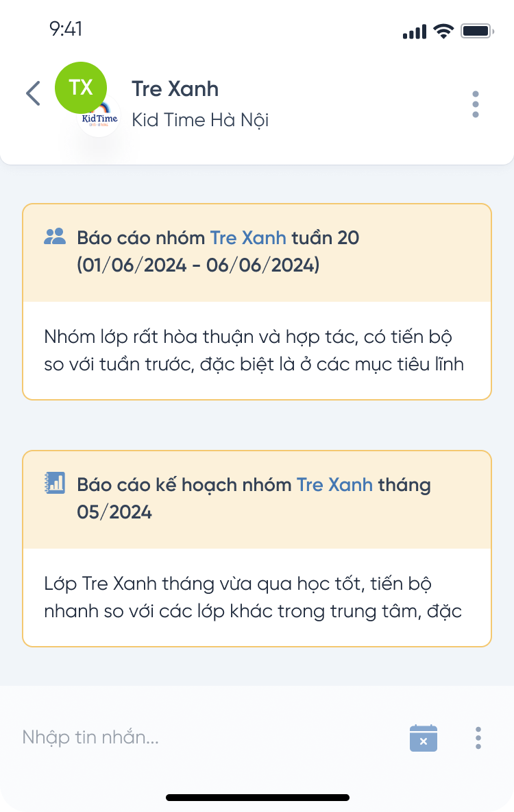
Task: Tap the back arrow in header
Action: (x=33, y=94)
